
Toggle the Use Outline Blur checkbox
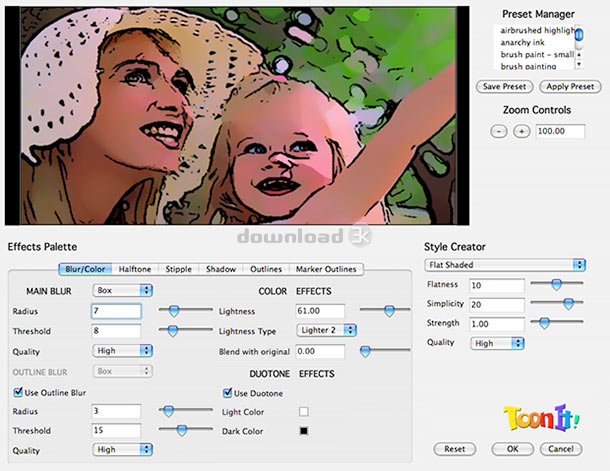[x=18, y=392]
